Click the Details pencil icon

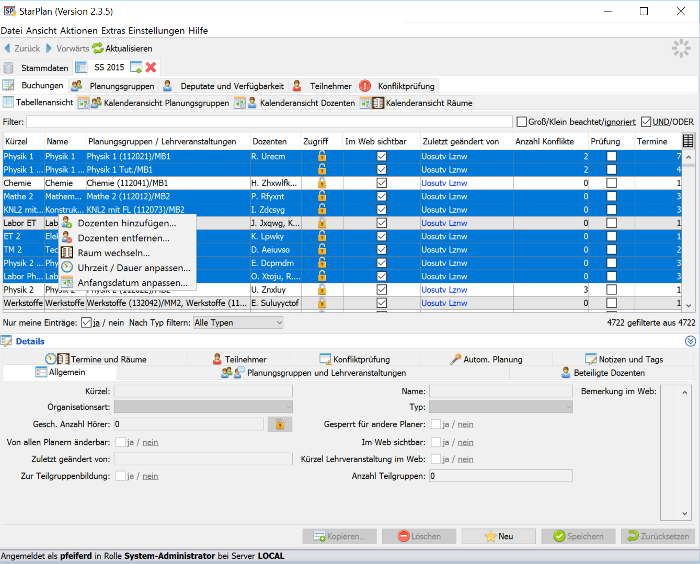click(x=6, y=341)
